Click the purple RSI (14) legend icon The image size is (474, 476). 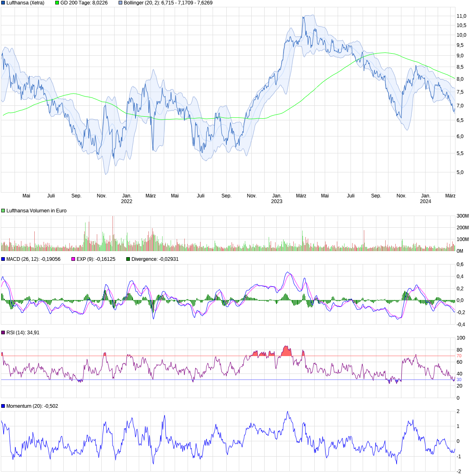click(3, 333)
